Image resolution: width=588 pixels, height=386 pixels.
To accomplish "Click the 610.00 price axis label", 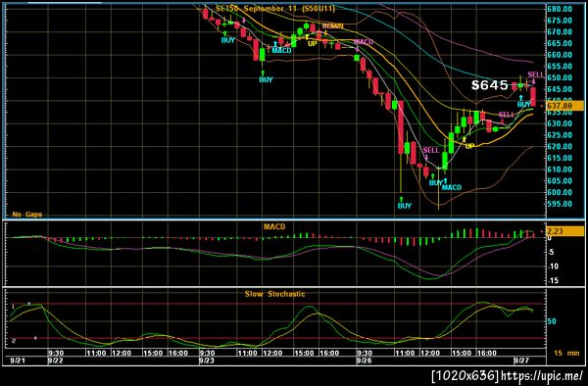I will [560, 169].
